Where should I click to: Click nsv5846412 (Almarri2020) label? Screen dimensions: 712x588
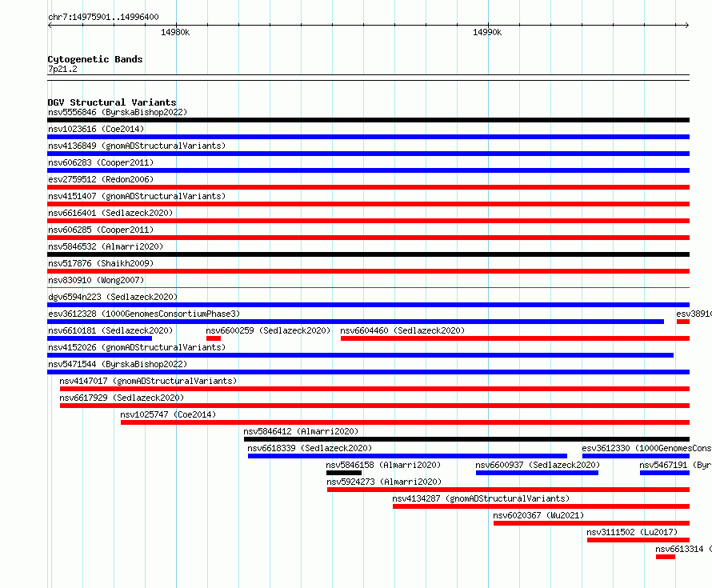click(x=301, y=431)
